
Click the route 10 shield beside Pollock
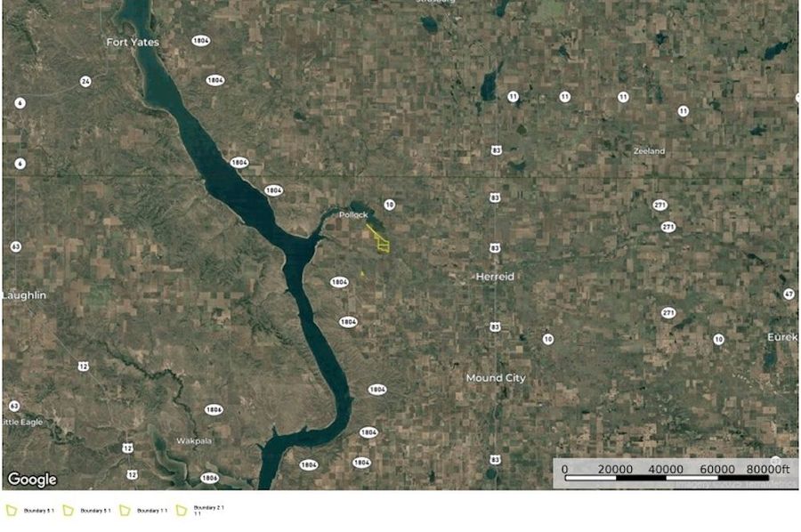pos(389,206)
